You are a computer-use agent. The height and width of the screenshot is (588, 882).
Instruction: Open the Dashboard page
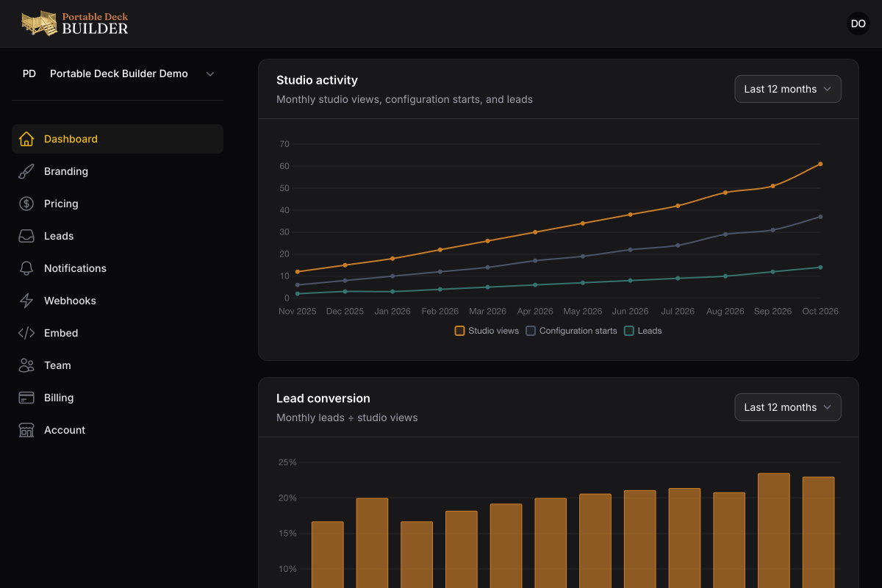(x=118, y=139)
